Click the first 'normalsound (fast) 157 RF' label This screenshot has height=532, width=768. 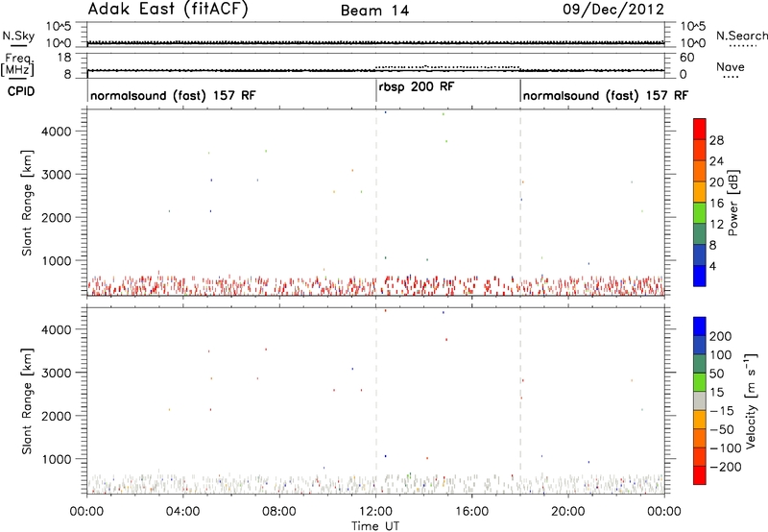coord(173,95)
